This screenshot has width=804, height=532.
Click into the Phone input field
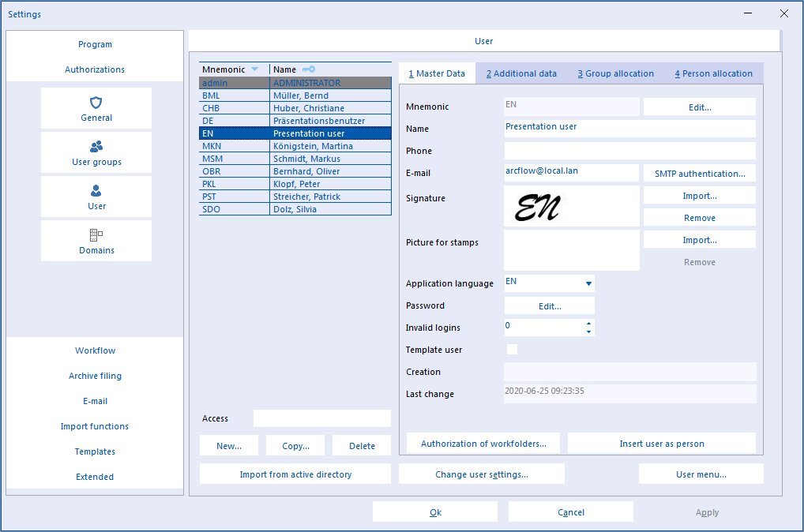[x=629, y=151]
